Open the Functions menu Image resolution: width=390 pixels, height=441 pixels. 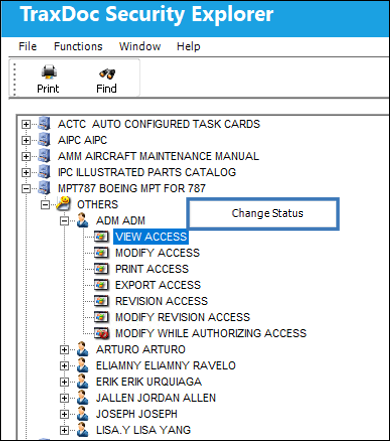pyautogui.click(x=78, y=46)
